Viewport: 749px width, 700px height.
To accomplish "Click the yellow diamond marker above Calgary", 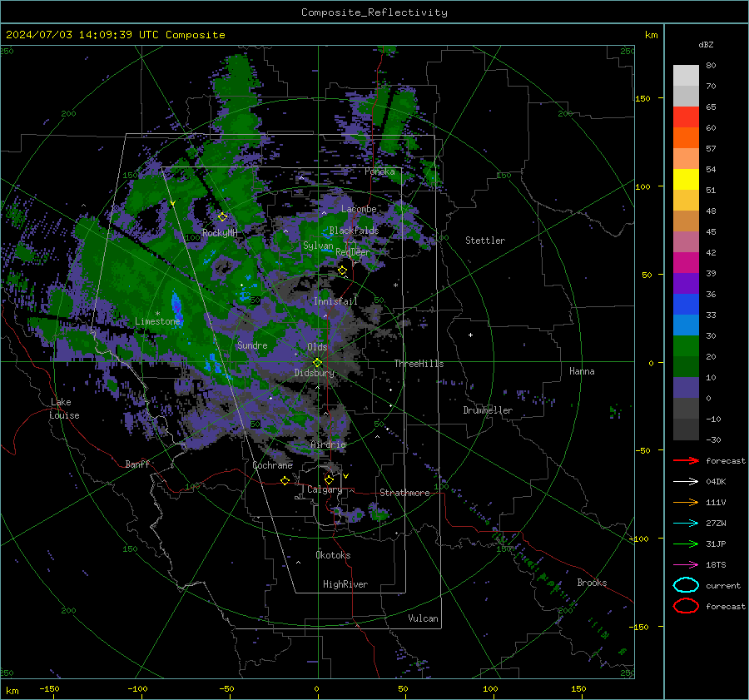I will (x=329, y=479).
